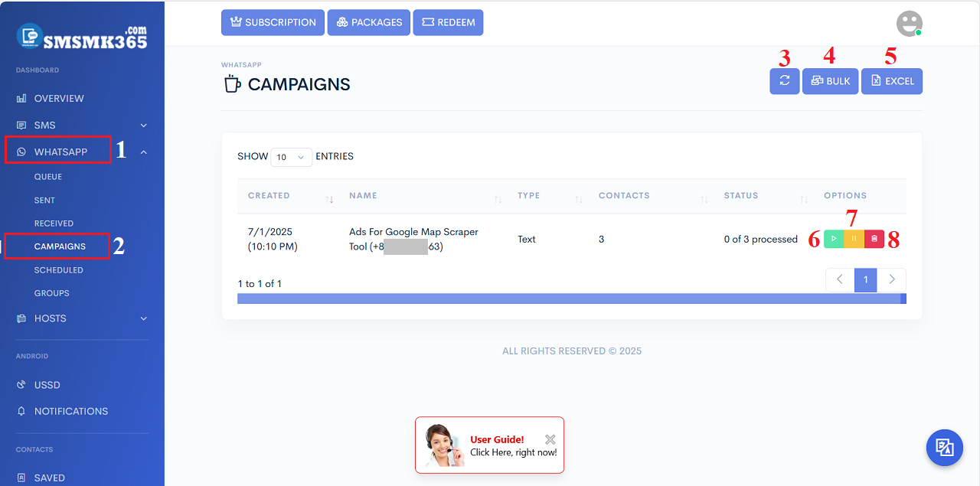Screen dimensions: 980x486
Task: Sort table by Contacts column
Action: point(651,196)
